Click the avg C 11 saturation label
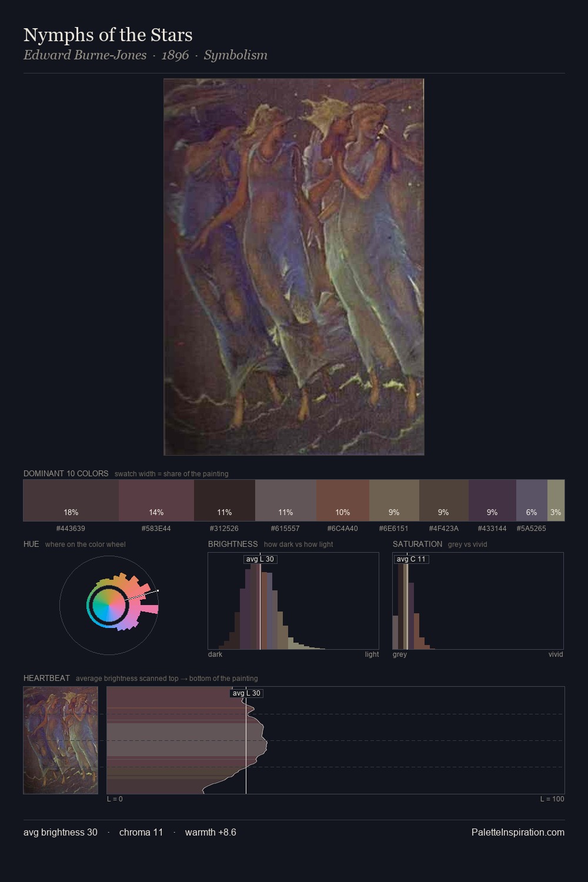This screenshot has height=882, width=588. point(411,559)
